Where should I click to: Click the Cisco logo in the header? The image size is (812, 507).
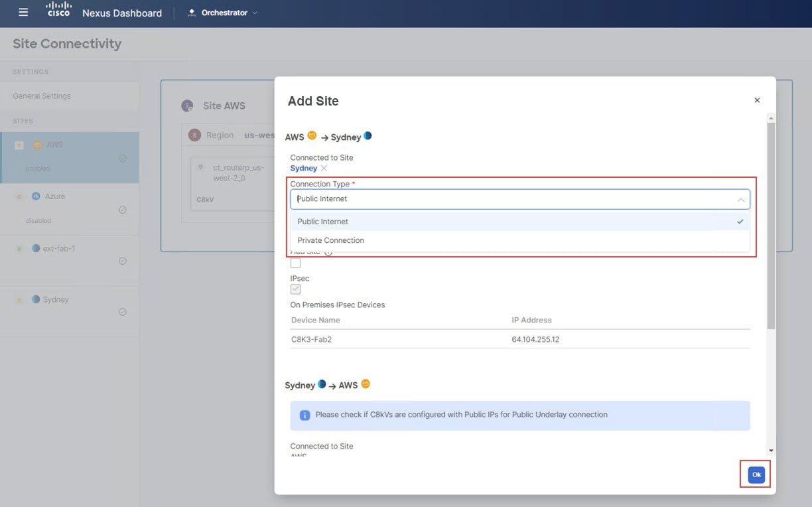click(x=58, y=10)
